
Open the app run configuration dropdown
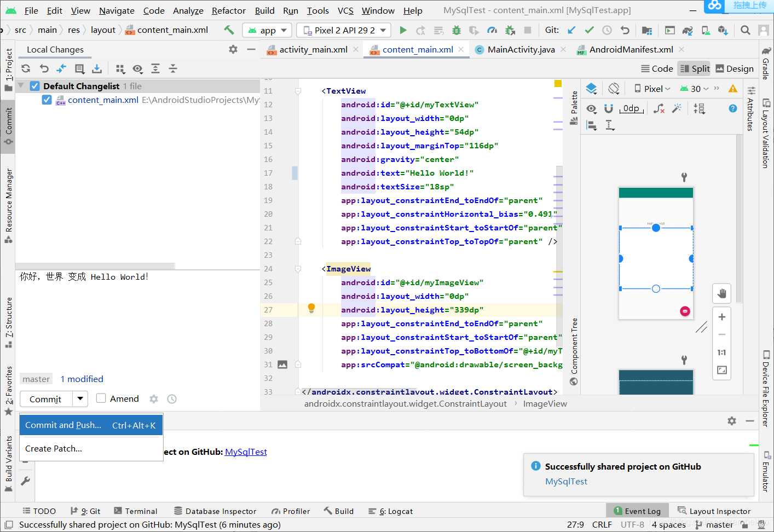[x=267, y=30]
